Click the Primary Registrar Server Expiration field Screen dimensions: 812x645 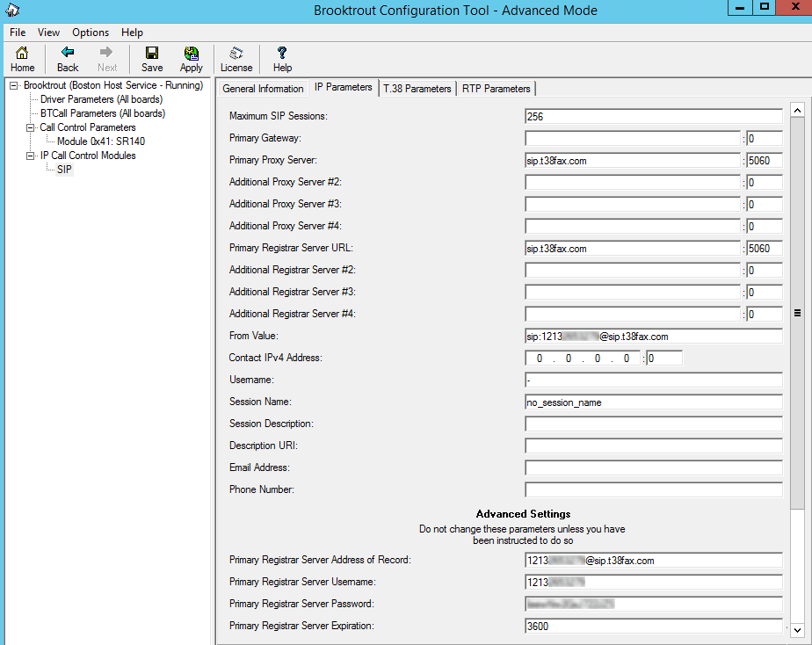click(x=653, y=627)
